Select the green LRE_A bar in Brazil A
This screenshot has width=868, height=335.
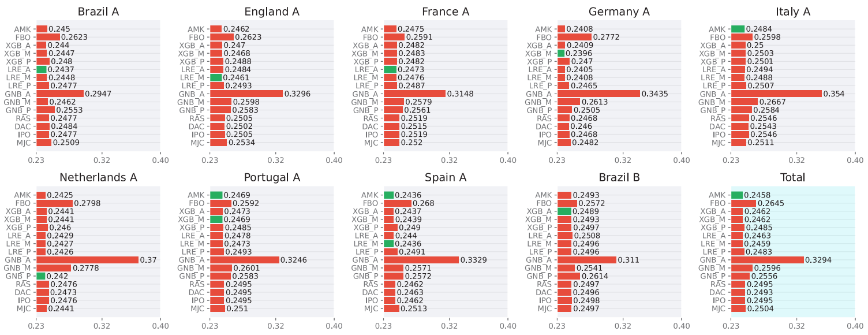tap(41, 69)
